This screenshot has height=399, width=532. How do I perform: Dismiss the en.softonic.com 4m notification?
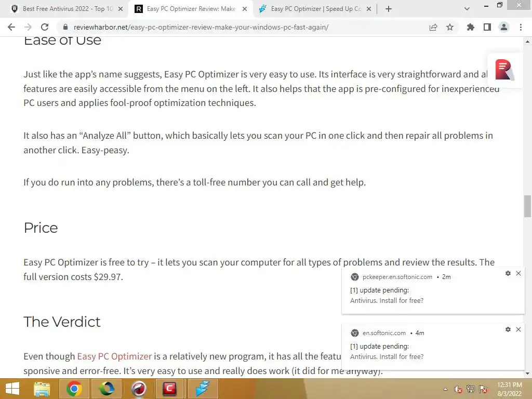(x=518, y=329)
